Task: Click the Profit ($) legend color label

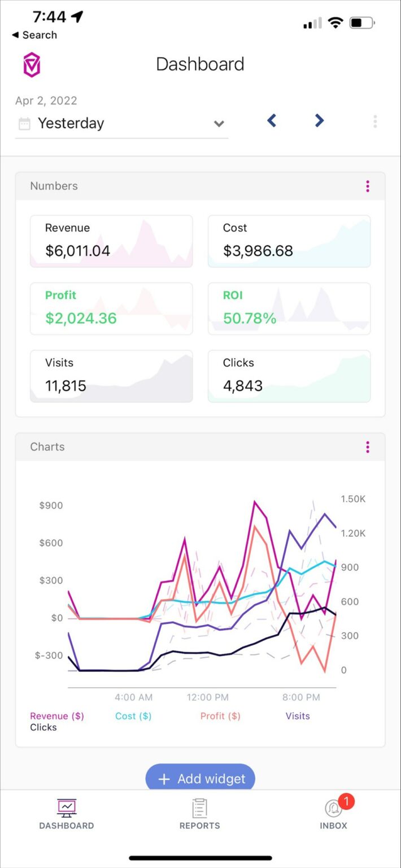Action: coord(220,715)
